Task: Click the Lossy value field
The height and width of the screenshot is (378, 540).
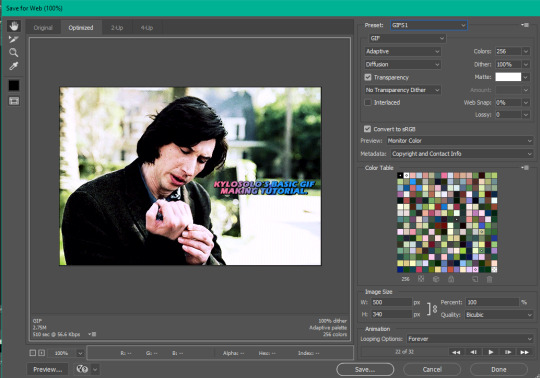Action: pyautogui.click(x=508, y=115)
